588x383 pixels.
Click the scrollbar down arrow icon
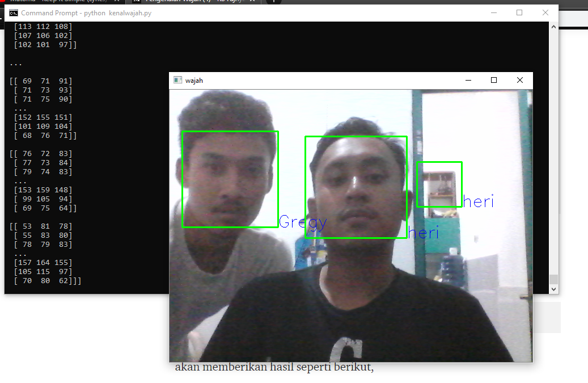coord(553,288)
